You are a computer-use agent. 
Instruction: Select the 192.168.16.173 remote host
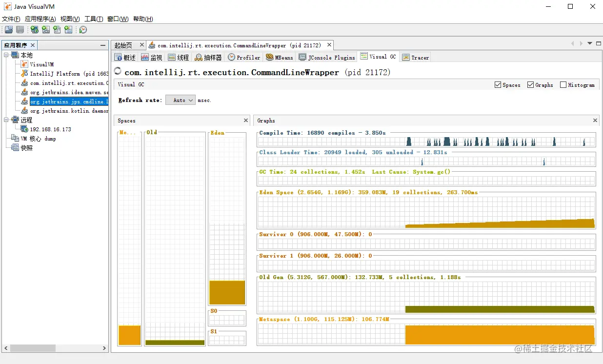[x=51, y=129]
